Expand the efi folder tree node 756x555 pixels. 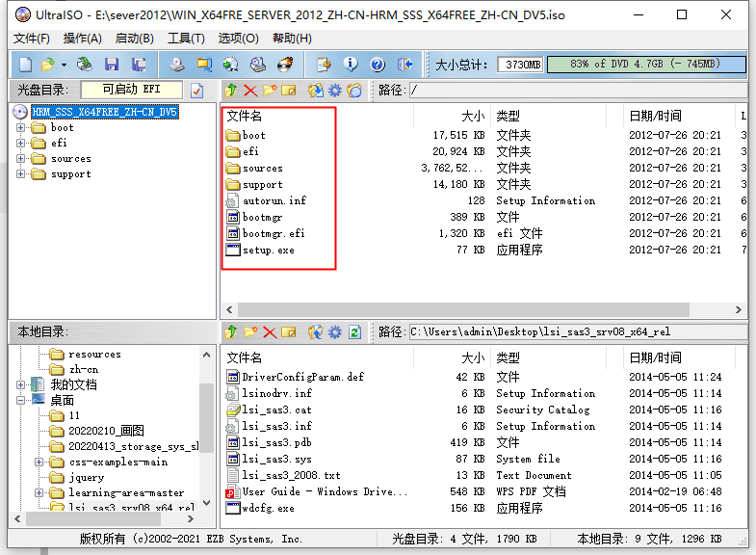(x=20, y=144)
